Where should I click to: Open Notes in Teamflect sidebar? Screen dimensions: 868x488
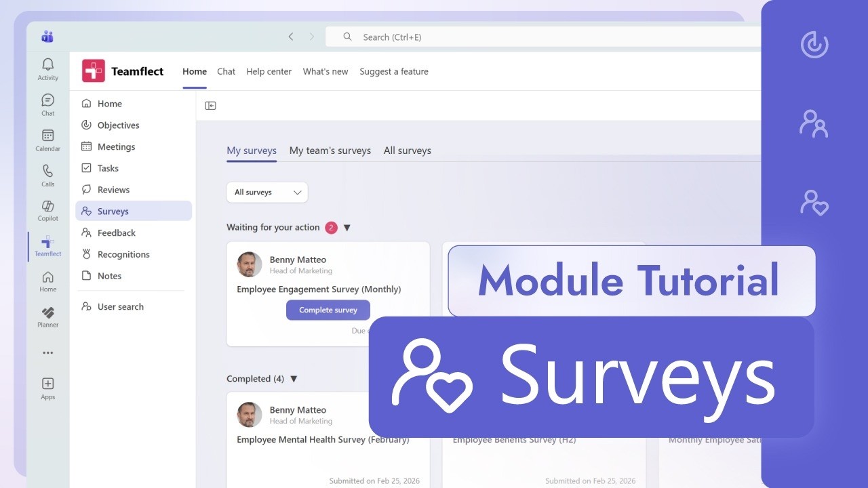pos(134,276)
